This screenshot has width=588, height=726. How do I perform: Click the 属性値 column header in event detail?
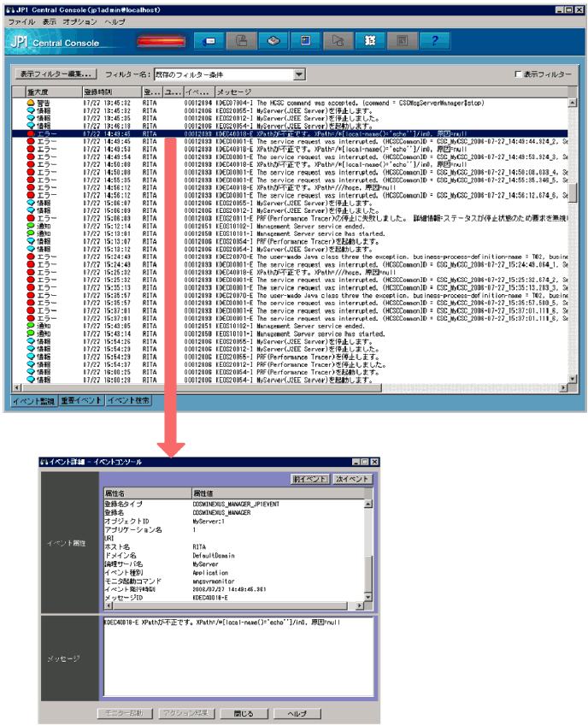pyautogui.click(x=278, y=493)
